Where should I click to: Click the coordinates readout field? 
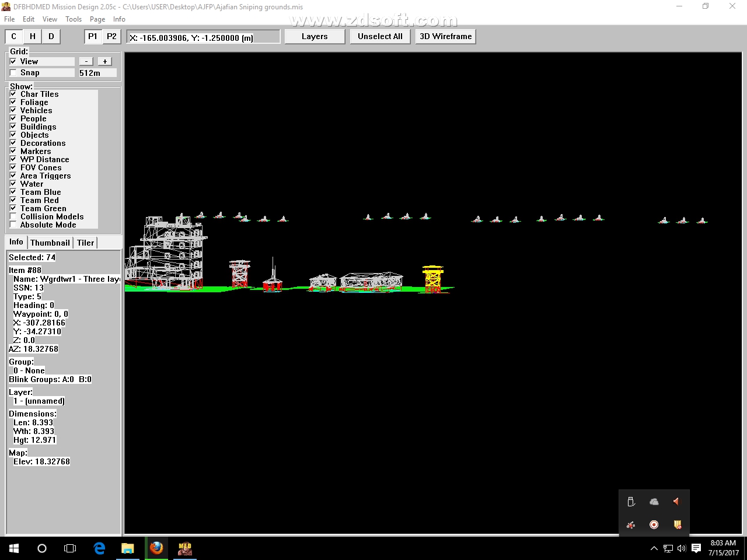(x=203, y=37)
